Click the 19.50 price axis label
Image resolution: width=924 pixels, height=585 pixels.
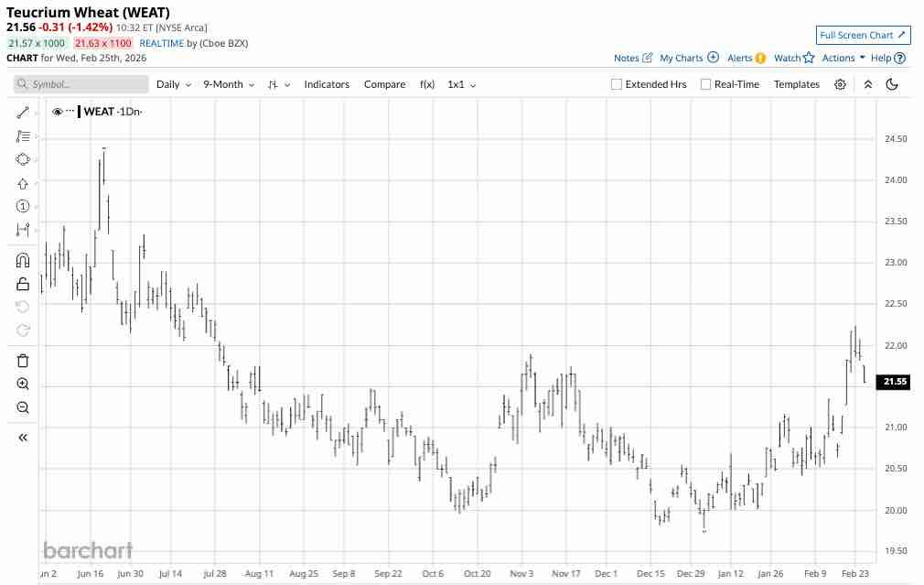click(x=896, y=550)
